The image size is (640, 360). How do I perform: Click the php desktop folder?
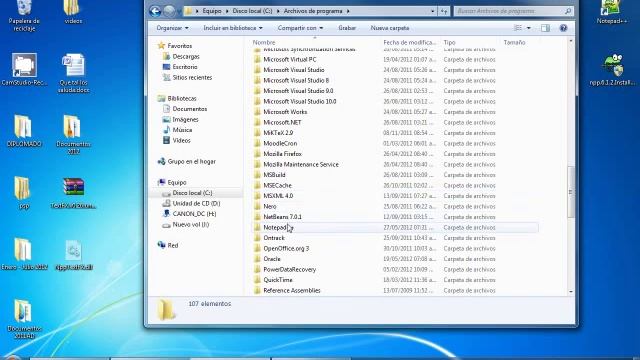pos(23,193)
